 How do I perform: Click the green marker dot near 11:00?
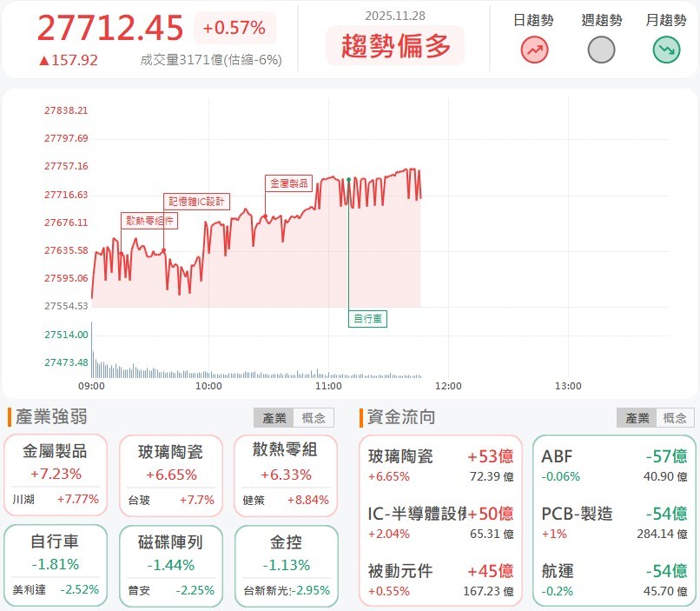point(347,180)
